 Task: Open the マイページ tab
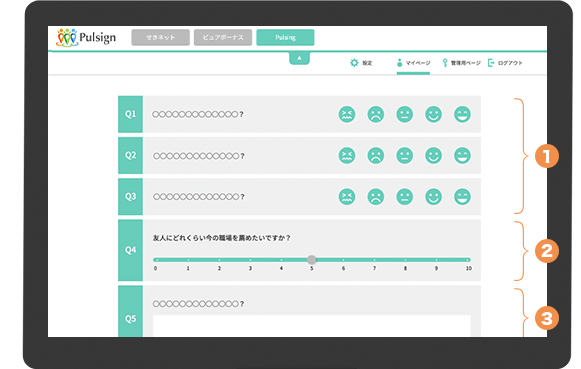click(414, 63)
